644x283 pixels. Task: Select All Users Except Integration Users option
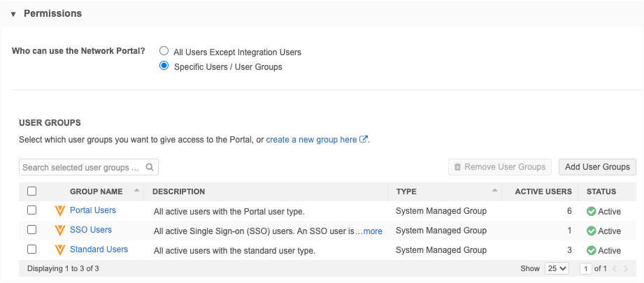[164, 51]
